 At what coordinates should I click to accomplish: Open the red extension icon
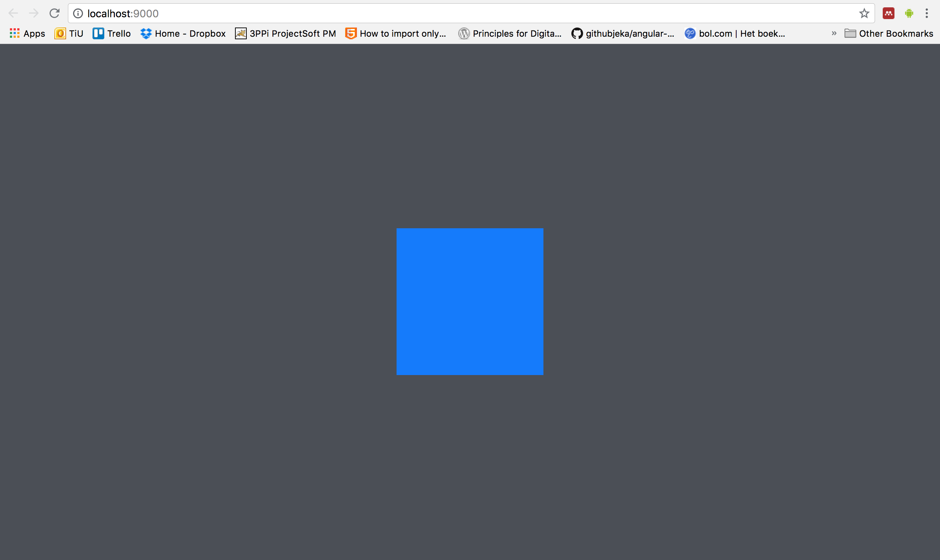click(x=888, y=14)
